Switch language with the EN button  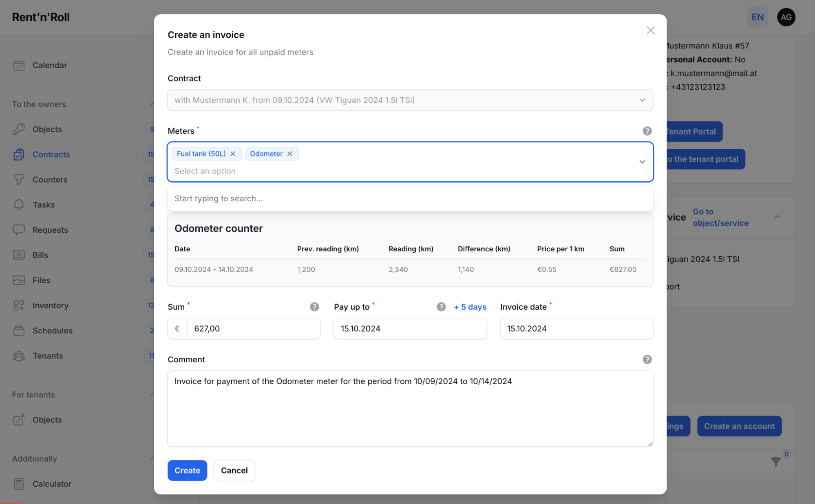757,17
